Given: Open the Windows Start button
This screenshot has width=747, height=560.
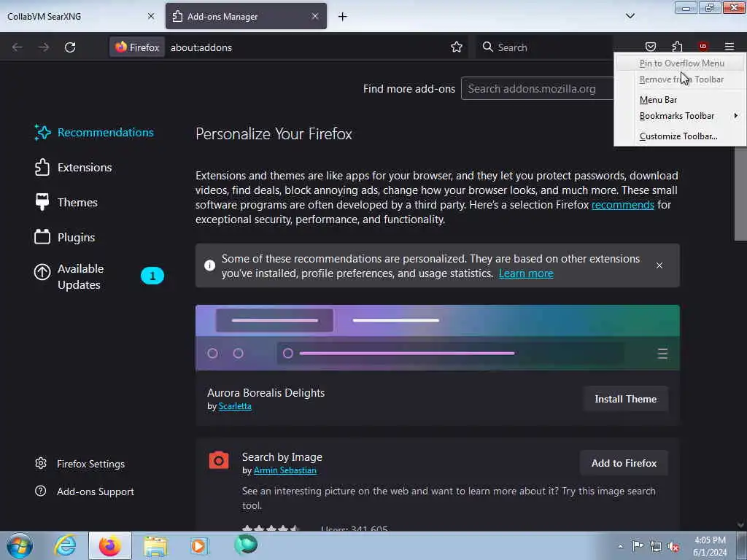Looking at the screenshot, I should [x=20, y=545].
